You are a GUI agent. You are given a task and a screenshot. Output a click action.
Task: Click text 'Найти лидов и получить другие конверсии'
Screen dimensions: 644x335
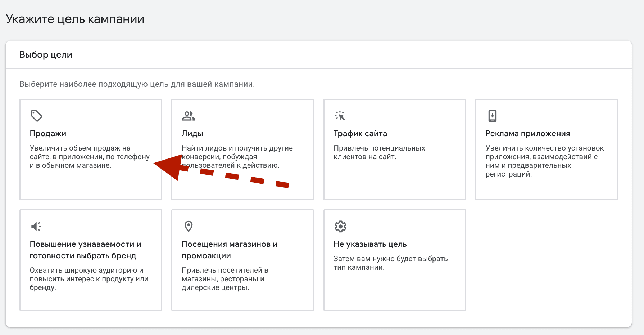237,152
